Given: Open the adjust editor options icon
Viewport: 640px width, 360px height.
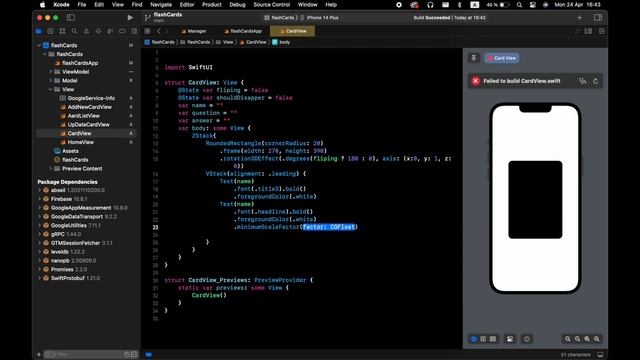Looking at the screenshot, I should 588,31.
